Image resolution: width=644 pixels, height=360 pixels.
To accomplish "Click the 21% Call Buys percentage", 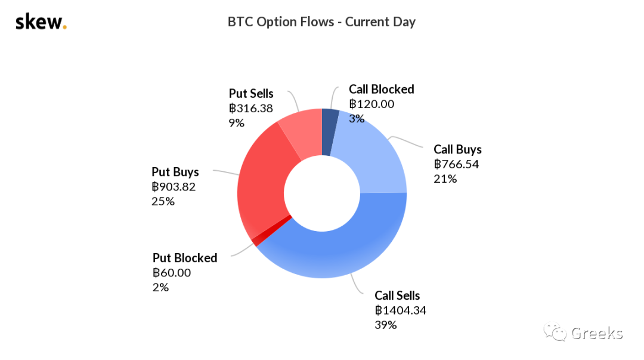I will coord(445,179).
